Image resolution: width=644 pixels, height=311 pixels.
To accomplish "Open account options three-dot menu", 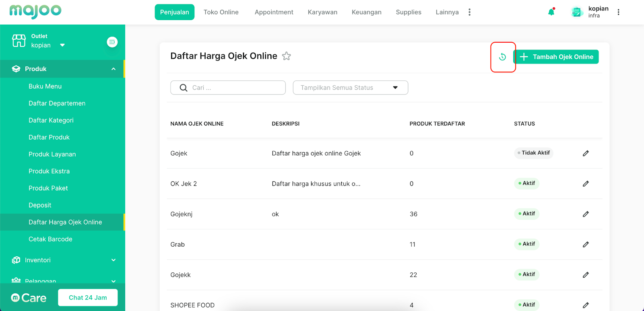I will coord(619,12).
